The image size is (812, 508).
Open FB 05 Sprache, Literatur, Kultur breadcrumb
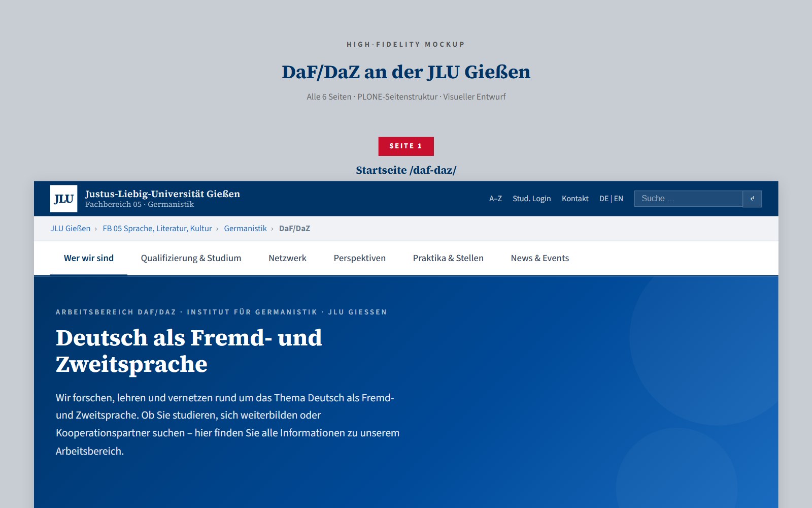coord(157,229)
